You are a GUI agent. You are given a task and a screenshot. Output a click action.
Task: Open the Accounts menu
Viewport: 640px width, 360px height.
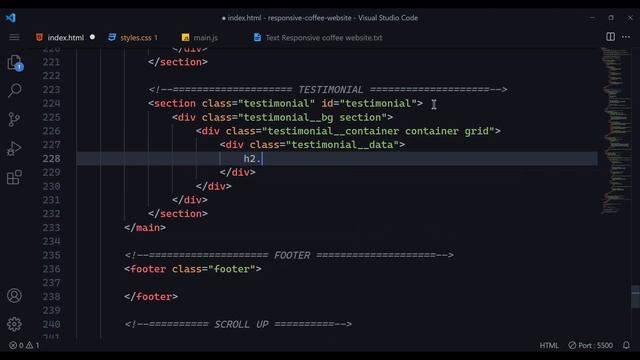coord(14,296)
